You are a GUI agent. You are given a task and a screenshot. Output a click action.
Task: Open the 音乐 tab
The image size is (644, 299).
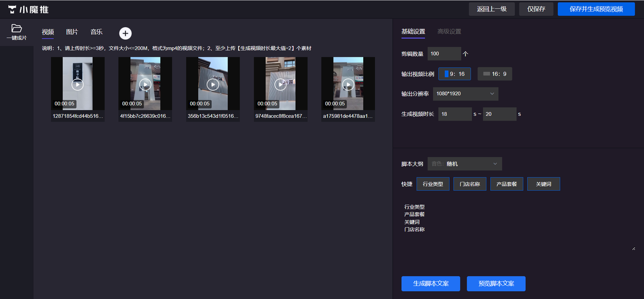tap(96, 32)
